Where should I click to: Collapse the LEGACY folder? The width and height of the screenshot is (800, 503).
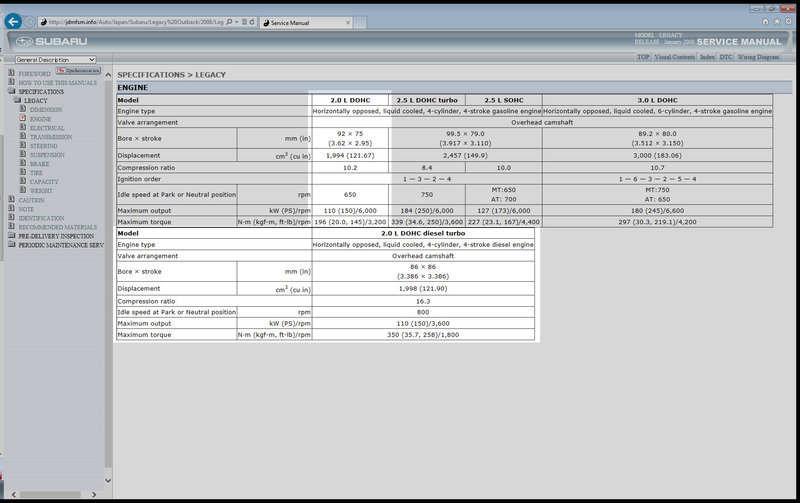pyautogui.click(x=17, y=100)
